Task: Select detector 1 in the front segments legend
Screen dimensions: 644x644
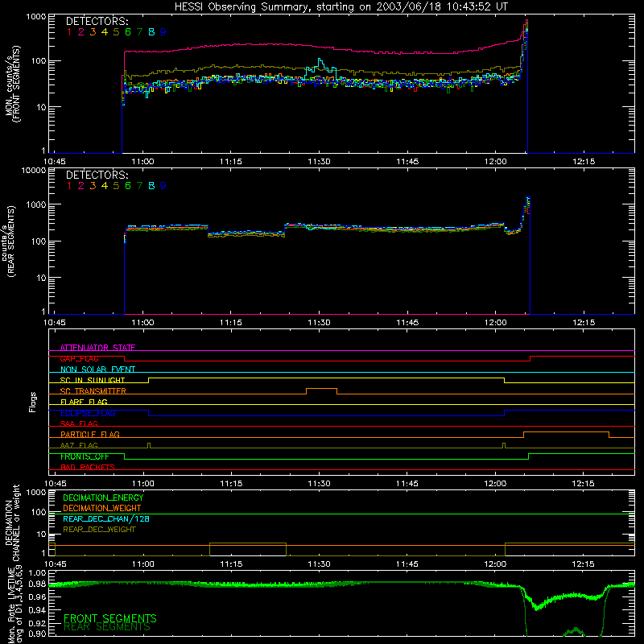Action: (69, 31)
